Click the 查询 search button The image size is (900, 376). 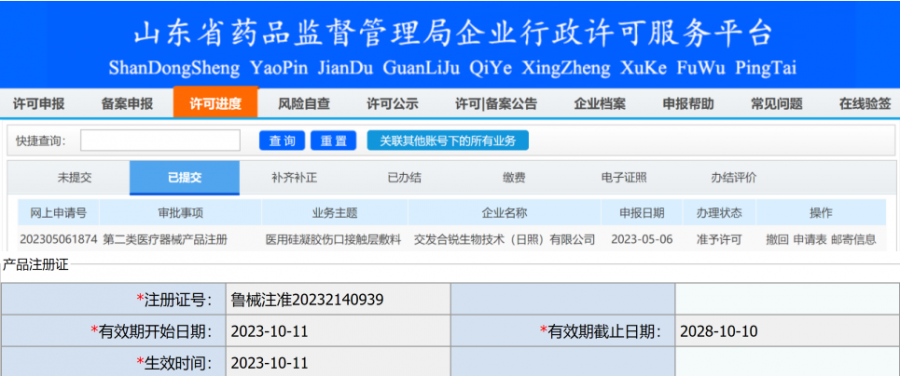coord(282,141)
